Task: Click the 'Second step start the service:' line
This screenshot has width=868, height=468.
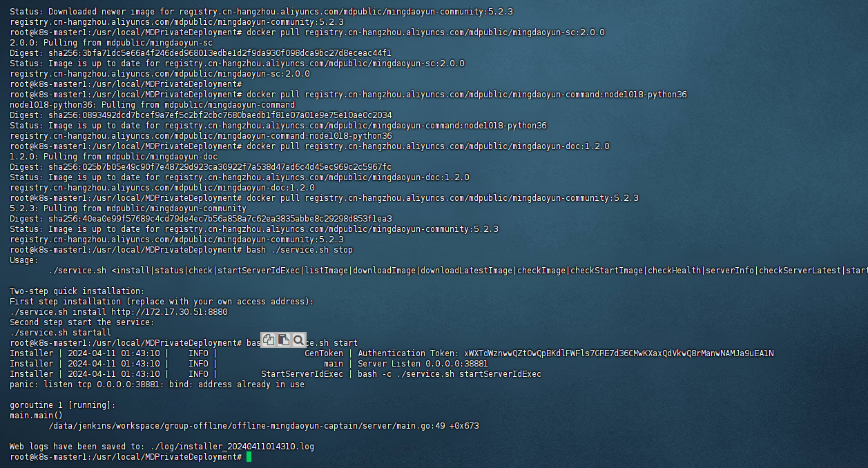Action: tap(82, 322)
